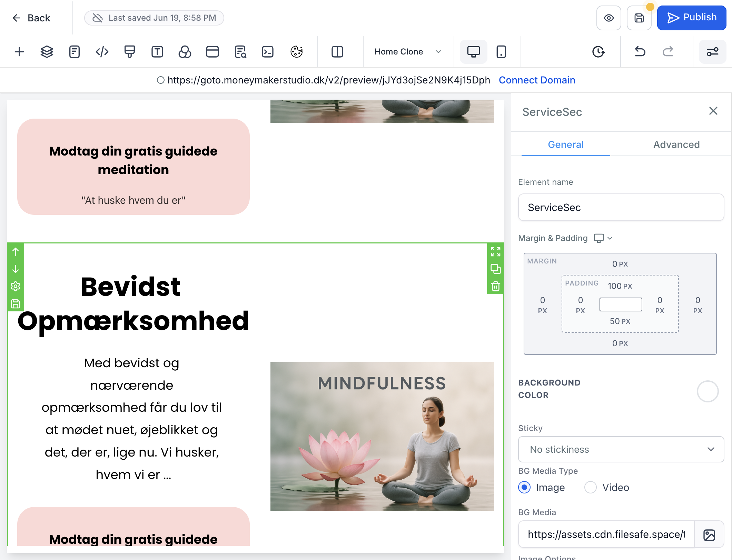Open the settings sliders icon
This screenshot has width=732, height=560.
click(x=713, y=52)
